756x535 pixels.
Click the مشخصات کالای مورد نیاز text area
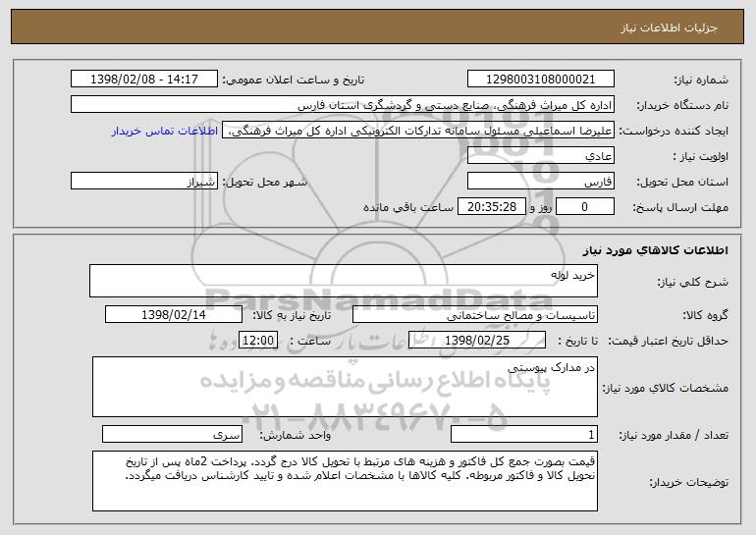pyautogui.click(x=345, y=387)
